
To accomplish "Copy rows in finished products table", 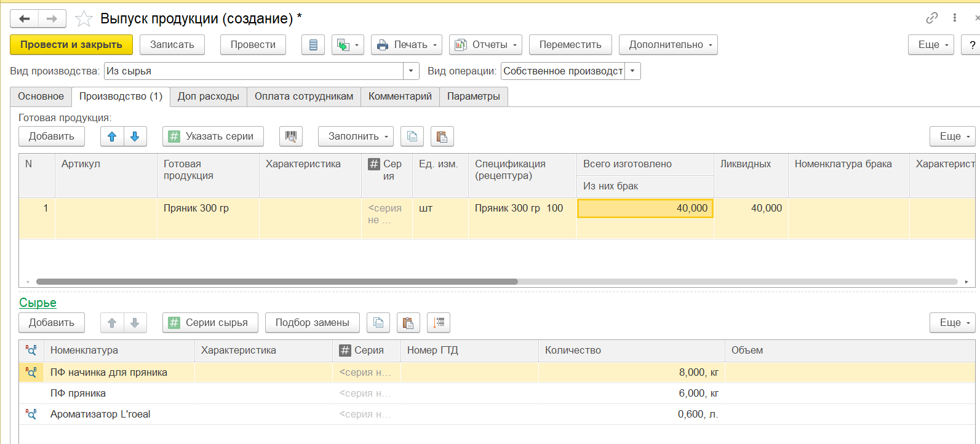I will pos(412,137).
